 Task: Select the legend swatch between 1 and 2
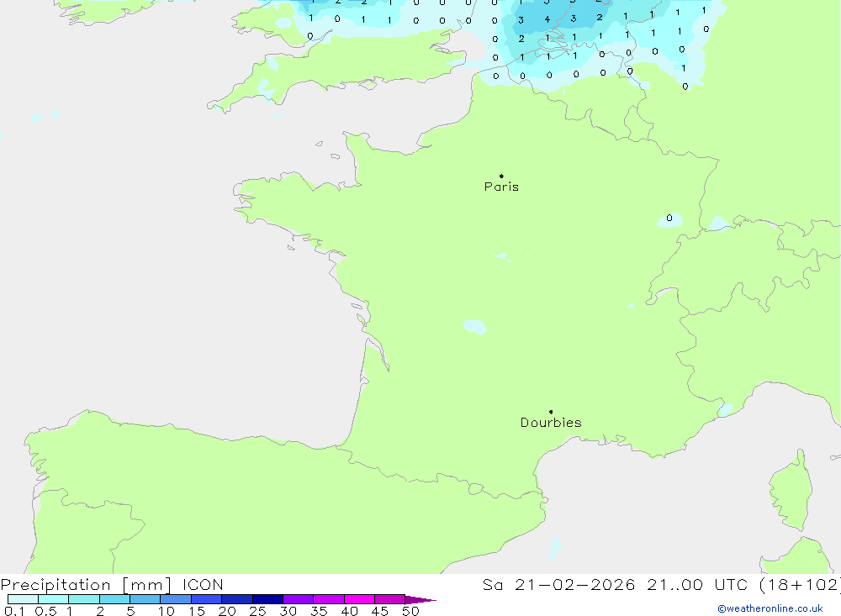pyautogui.click(x=84, y=599)
